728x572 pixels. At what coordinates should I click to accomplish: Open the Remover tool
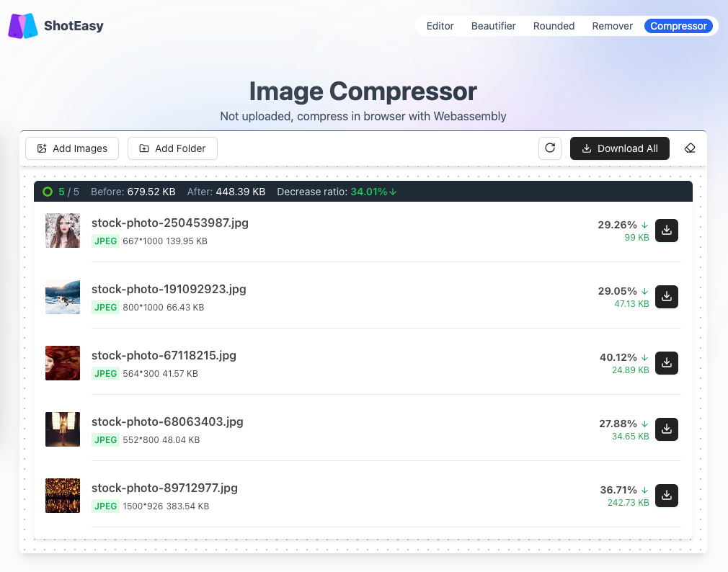pyautogui.click(x=612, y=26)
